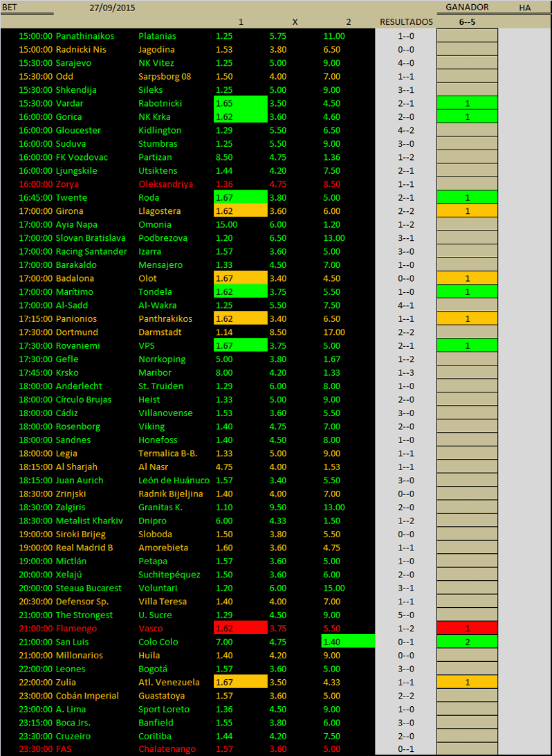Click Rosenborg team cell

click(x=77, y=426)
